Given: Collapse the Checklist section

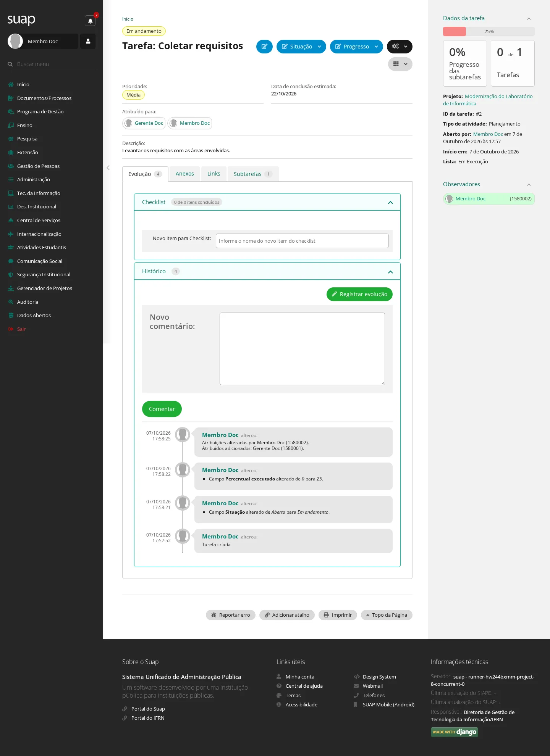Looking at the screenshot, I should pyautogui.click(x=390, y=202).
